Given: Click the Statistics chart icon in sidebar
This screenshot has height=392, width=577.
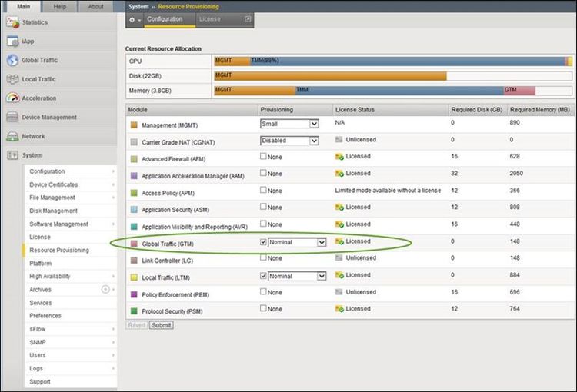Looking at the screenshot, I should coord(12,23).
